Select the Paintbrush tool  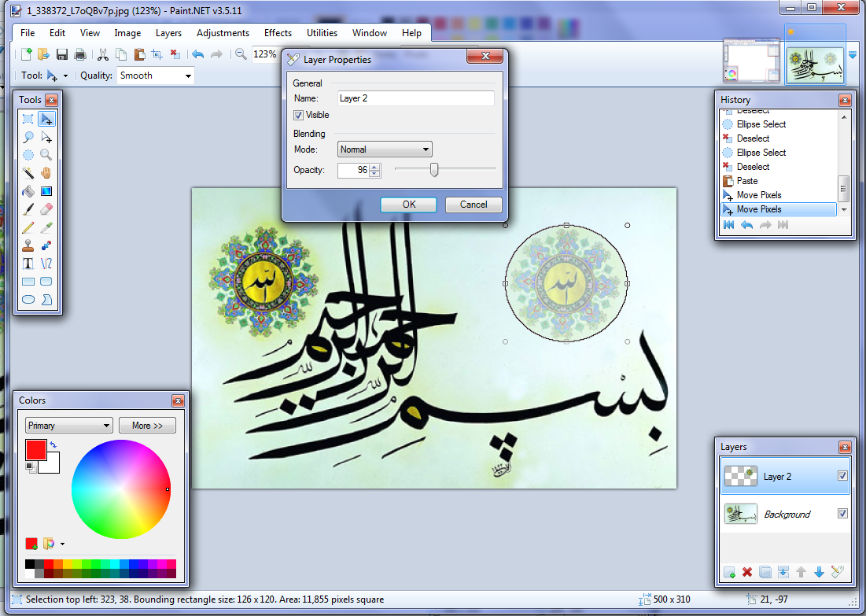click(x=28, y=209)
